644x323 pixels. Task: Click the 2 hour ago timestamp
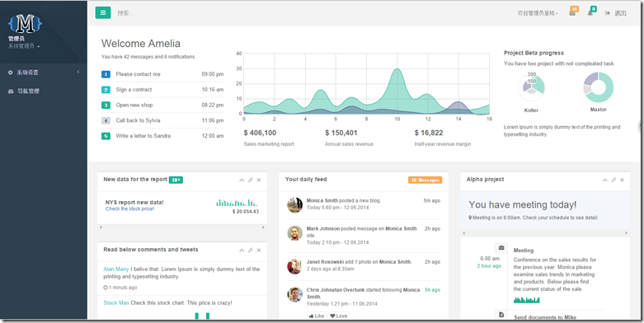(x=489, y=266)
